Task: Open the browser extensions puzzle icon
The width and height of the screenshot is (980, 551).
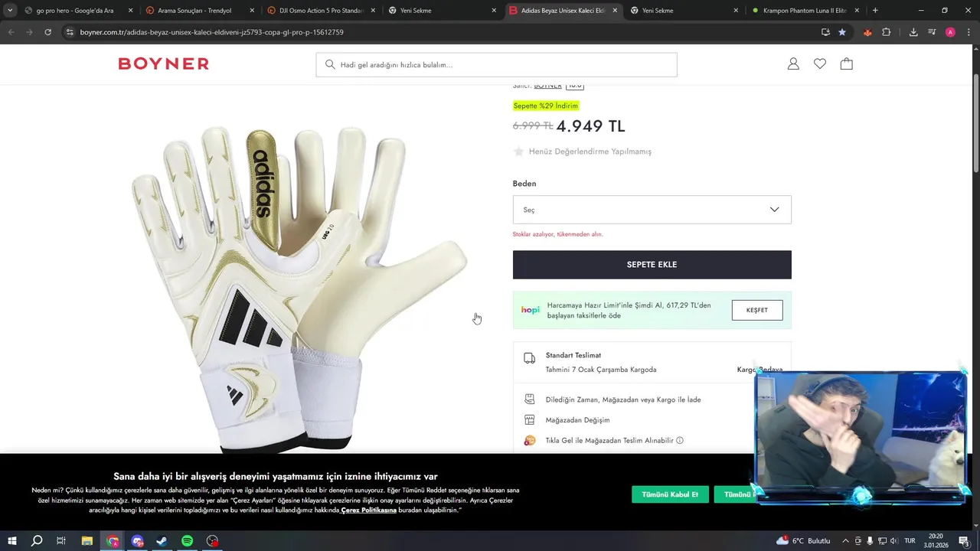Action: tap(887, 32)
